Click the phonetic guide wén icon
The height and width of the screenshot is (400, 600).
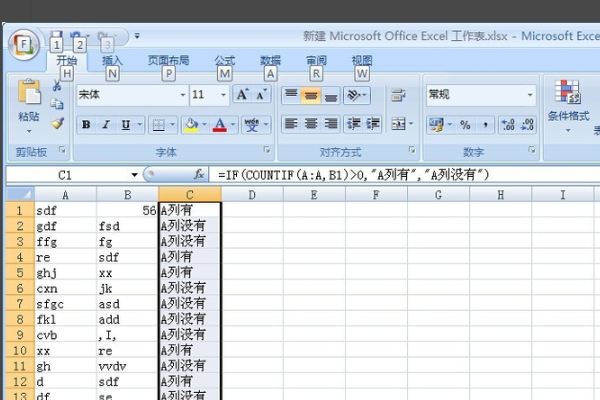[252, 124]
